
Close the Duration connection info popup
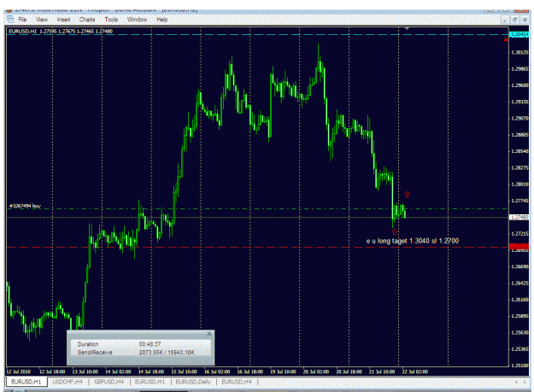pyautogui.click(x=209, y=334)
